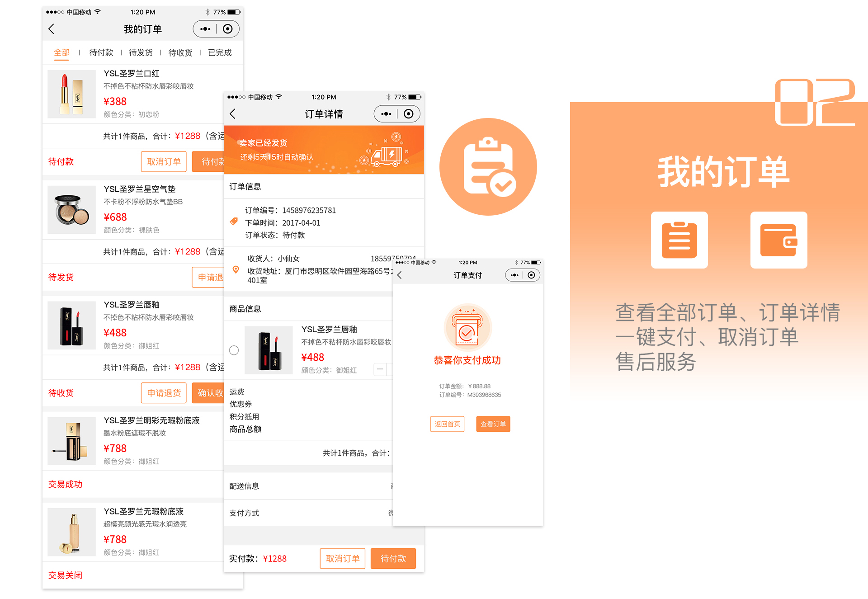This screenshot has width=868, height=599.
Task: Switch to the 待发货 tab
Action: click(x=141, y=52)
